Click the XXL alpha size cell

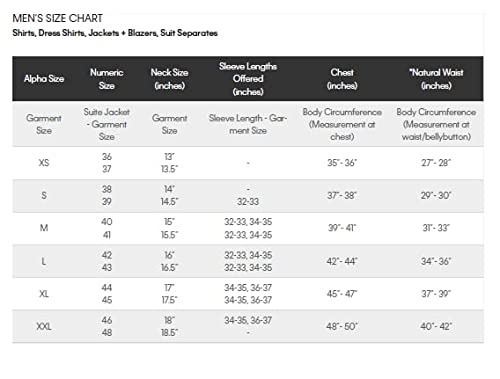(44, 326)
